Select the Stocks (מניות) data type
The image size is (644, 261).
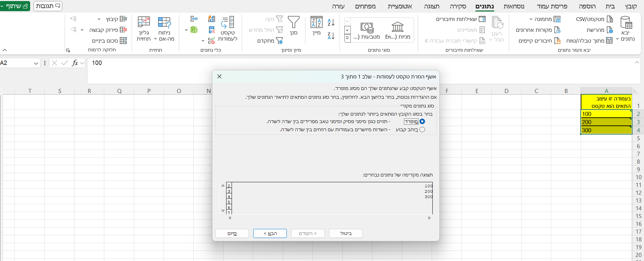(x=398, y=30)
